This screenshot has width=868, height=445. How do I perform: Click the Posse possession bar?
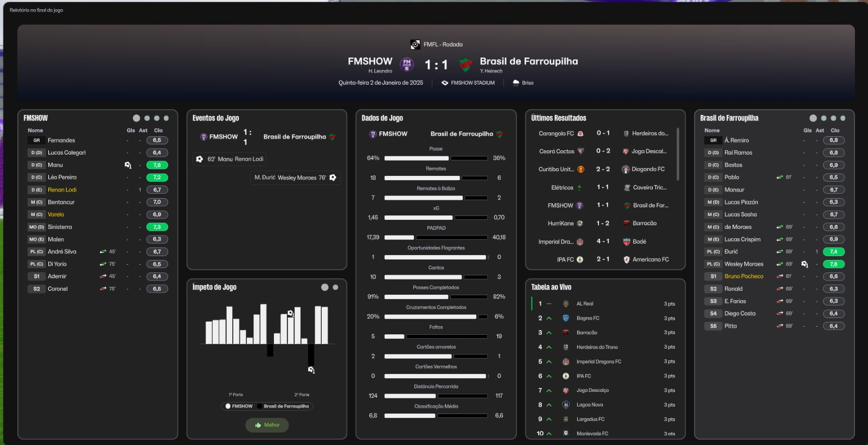pos(436,158)
